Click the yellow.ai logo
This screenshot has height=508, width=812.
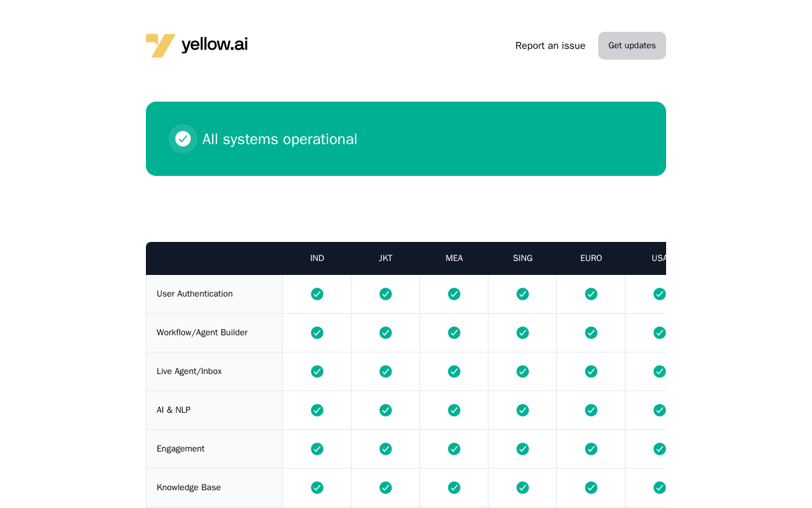[197, 45]
